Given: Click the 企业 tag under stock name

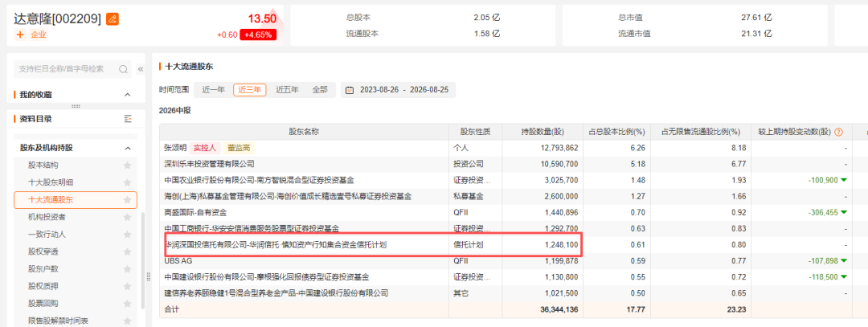Looking at the screenshot, I should tap(39, 35).
